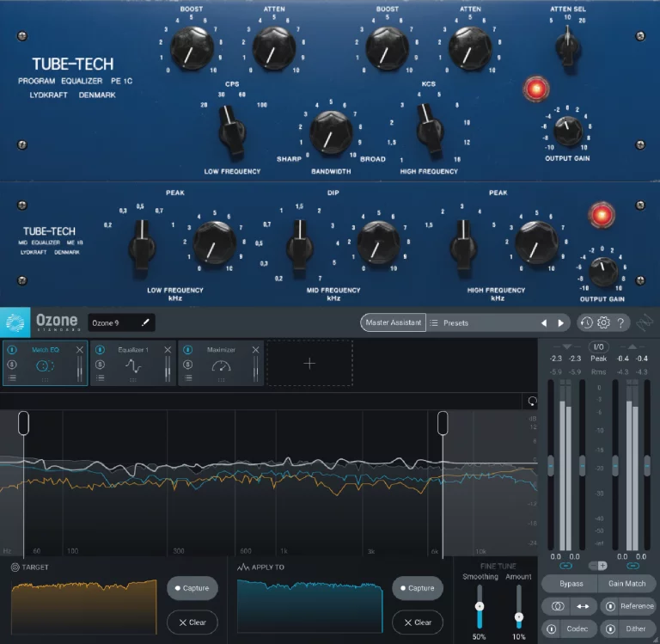Select the Equalizer 1 module tab
This screenshot has width=660, height=644.
(133, 363)
